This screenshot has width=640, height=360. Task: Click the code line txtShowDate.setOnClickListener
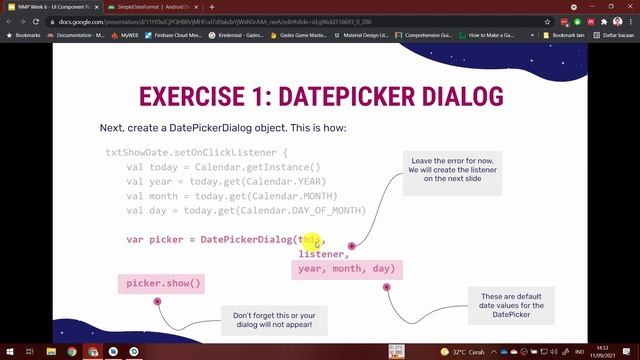coord(197,153)
